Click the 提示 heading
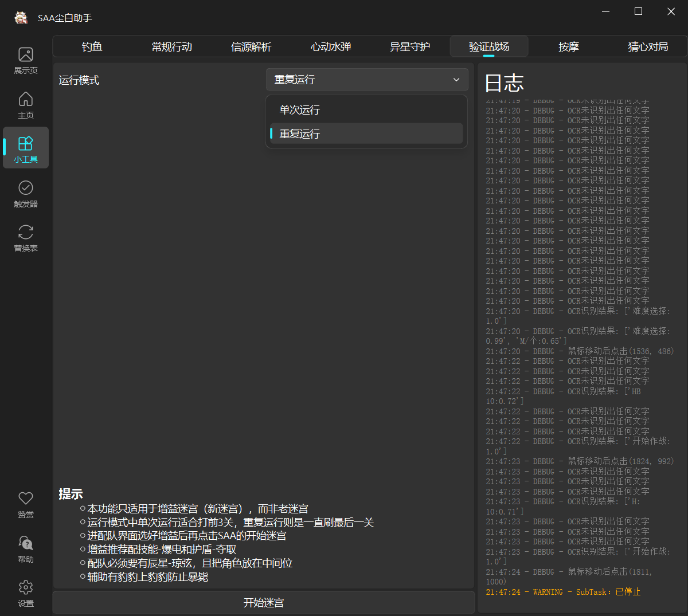688x616 pixels. pyautogui.click(x=71, y=494)
